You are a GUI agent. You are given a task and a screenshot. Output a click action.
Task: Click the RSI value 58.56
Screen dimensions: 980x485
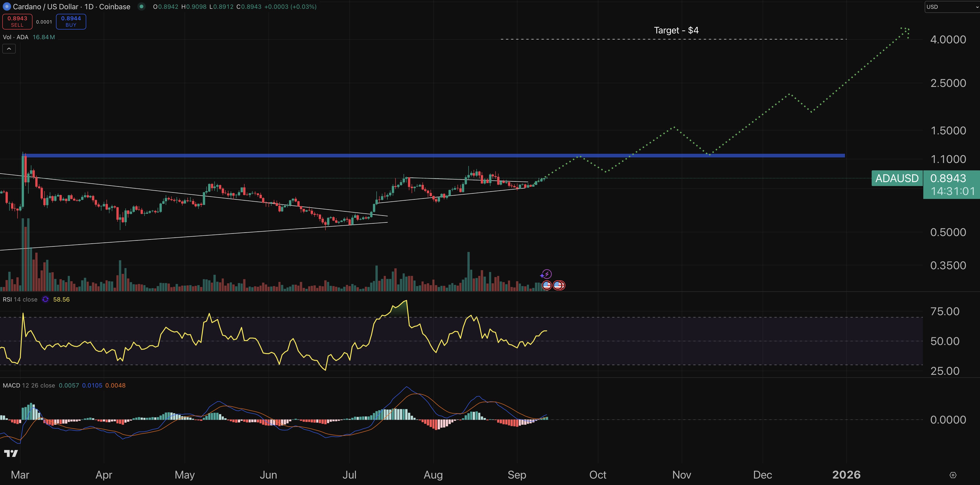click(x=61, y=299)
